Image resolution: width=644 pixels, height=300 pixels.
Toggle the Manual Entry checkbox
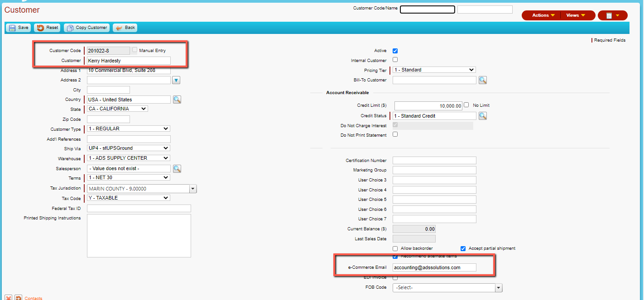click(135, 50)
